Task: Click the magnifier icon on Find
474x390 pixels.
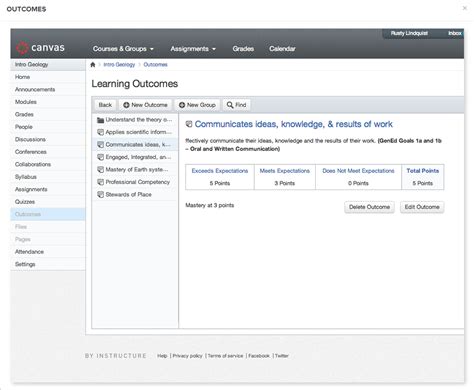Action: (x=230, y=105)
